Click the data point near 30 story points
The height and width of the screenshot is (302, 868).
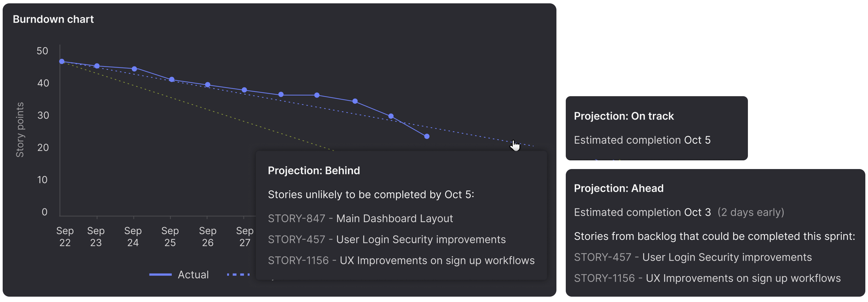[391, 116]
